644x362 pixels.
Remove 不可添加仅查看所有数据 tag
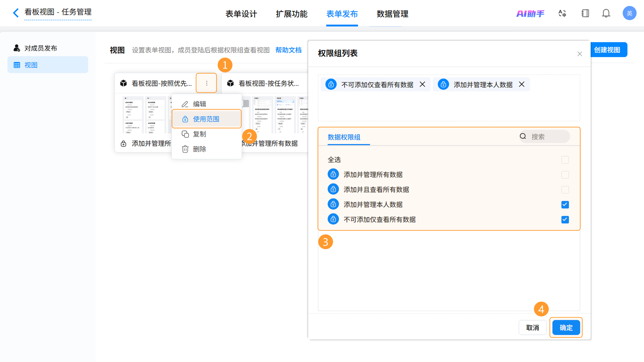[422, 84]
